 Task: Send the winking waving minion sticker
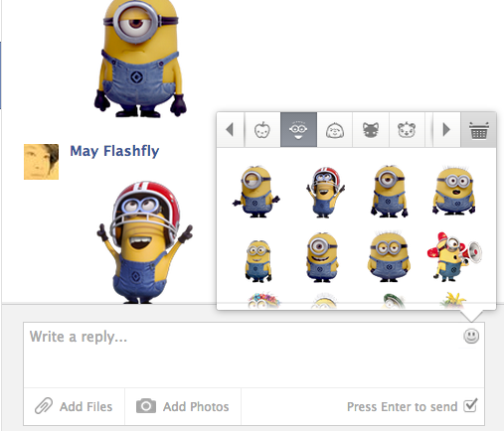tap(255, 192)
